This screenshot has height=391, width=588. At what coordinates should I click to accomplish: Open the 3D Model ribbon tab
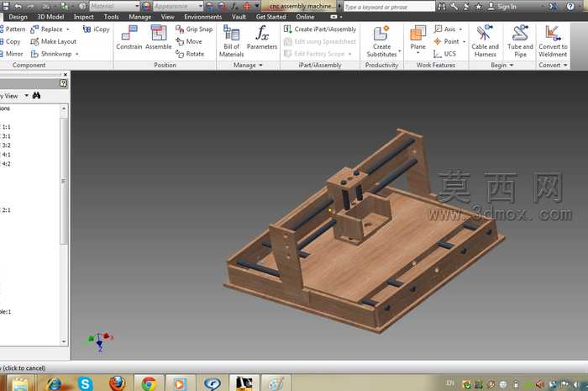point(50,17)
